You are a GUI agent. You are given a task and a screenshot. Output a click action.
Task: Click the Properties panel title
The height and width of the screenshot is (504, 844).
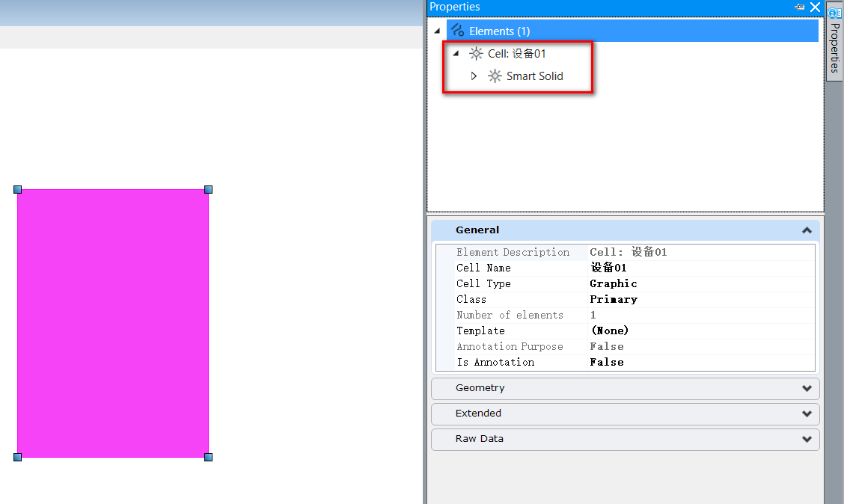(454, 7)
